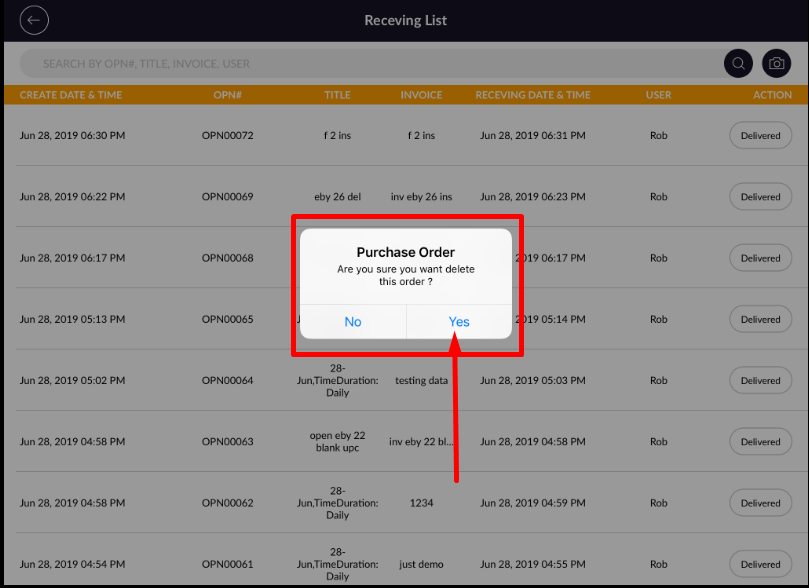809x588 pixels.
Task: Select the OPN00072 order number
Action: [227, 136]
